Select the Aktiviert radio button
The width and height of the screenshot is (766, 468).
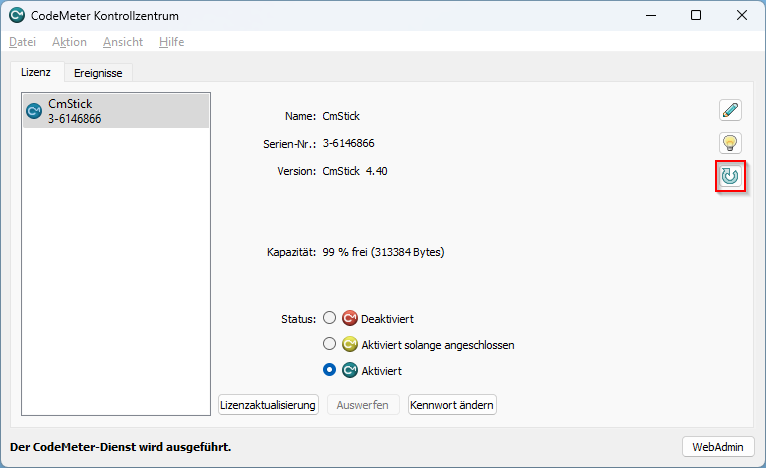pos(330,371)
